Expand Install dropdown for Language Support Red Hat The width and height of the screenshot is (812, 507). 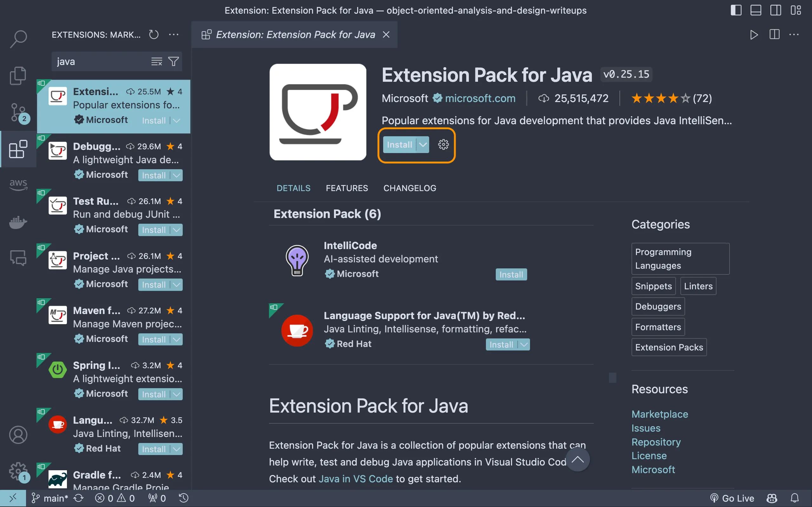pyautogui.click(x=524, y=344)
